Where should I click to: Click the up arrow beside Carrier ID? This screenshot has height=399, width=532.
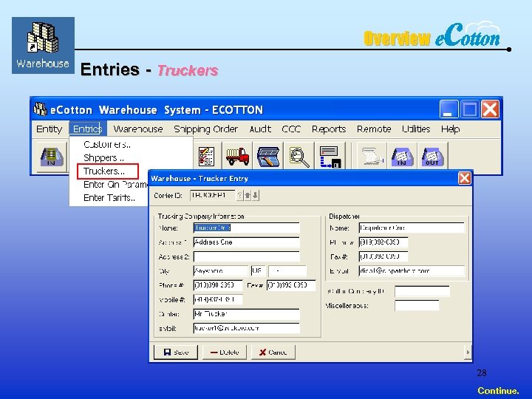click(x=248, y=195)
